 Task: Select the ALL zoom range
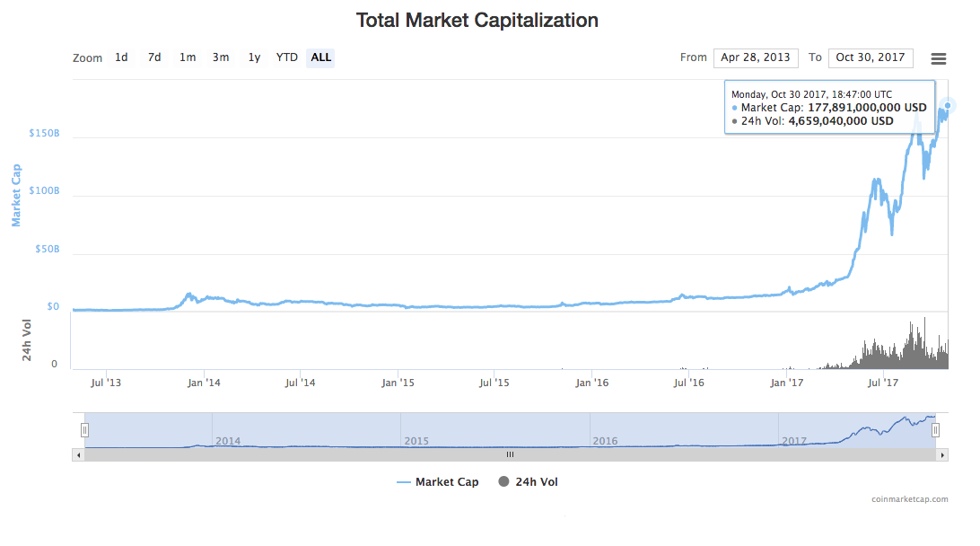(320, 57)
